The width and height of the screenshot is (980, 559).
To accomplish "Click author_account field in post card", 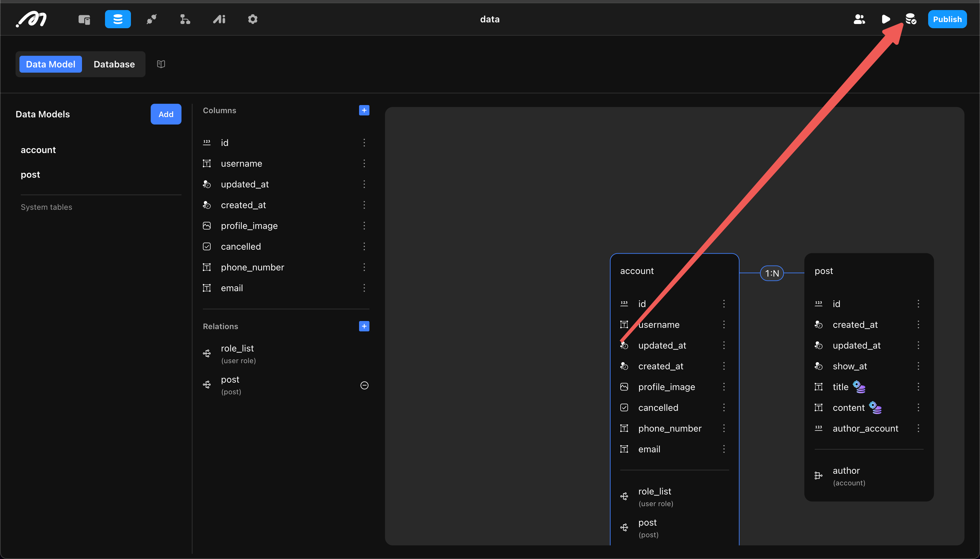I will point(866,428).
